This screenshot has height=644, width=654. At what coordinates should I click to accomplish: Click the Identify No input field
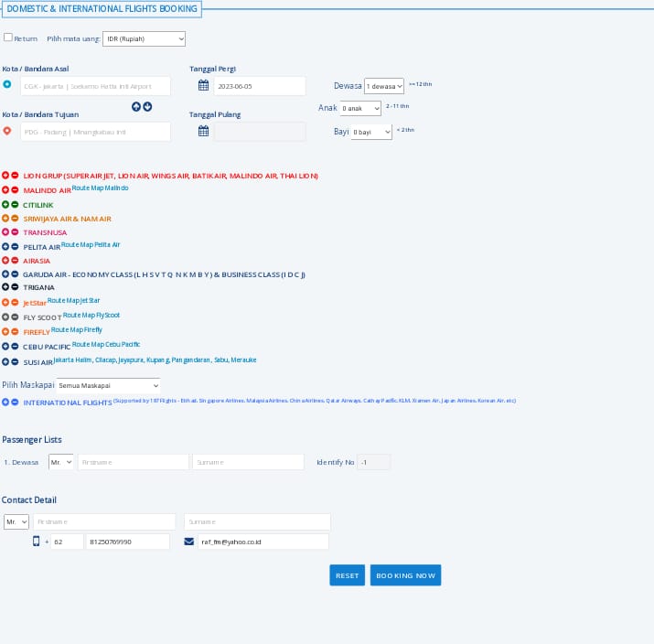tap(374, 462)
